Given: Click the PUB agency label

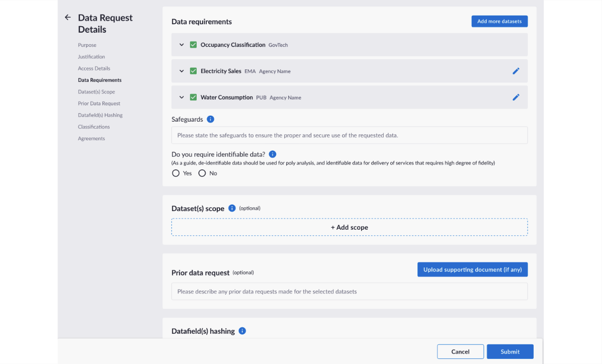Looking at the screenshot, I should (261, 98).
